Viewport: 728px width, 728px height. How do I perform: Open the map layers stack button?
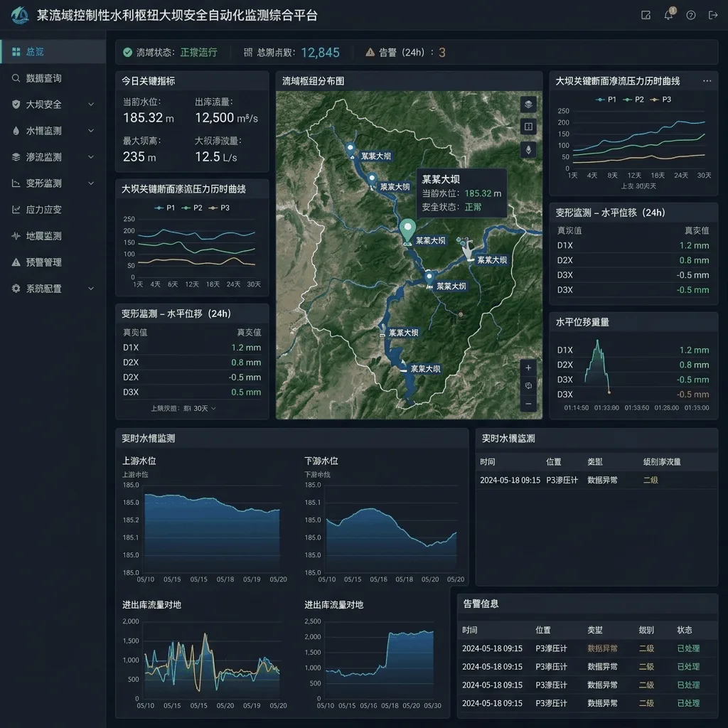(x=528, y=104)
